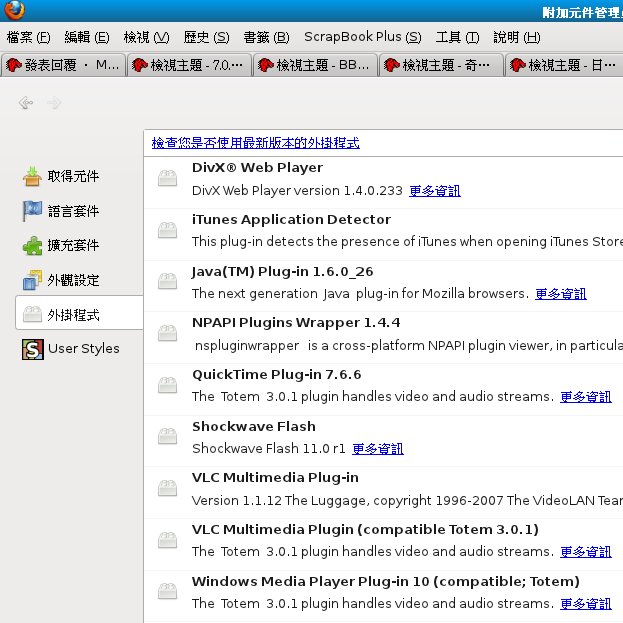Switch to the 檢視主題 - BB tab

(x=315, y=65)
